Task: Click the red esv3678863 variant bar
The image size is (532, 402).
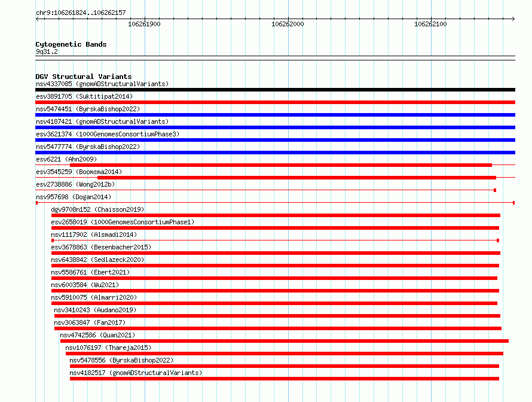Action: pyautogui.click(x=276, y=253)
